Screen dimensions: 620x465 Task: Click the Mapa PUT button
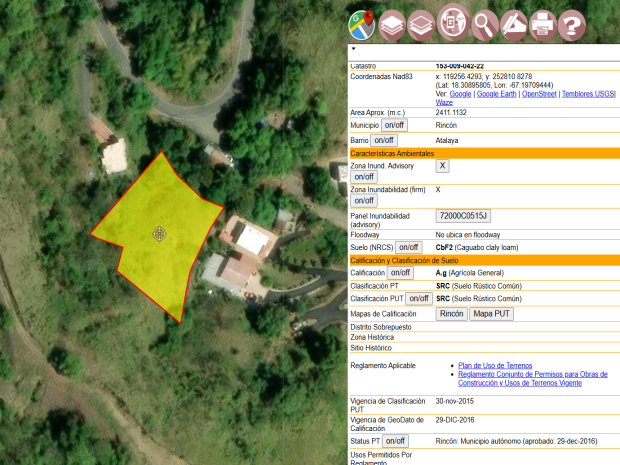click(x=492, y=314)
